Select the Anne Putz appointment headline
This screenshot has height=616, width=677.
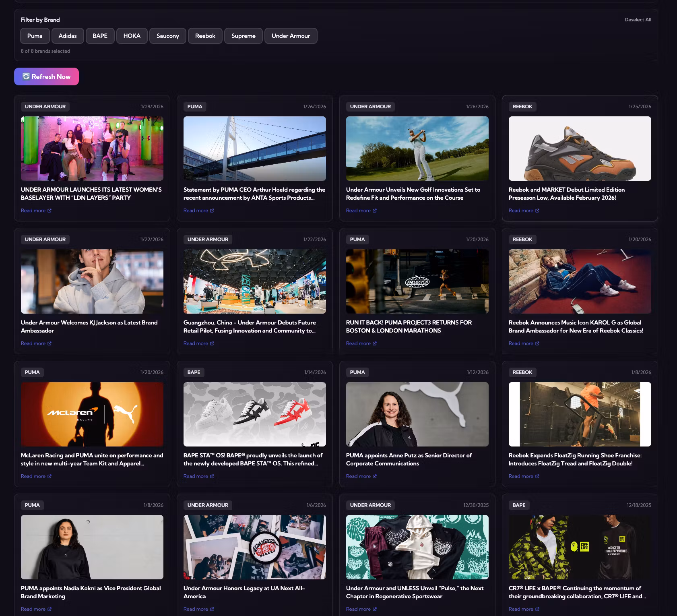[409, 459]
